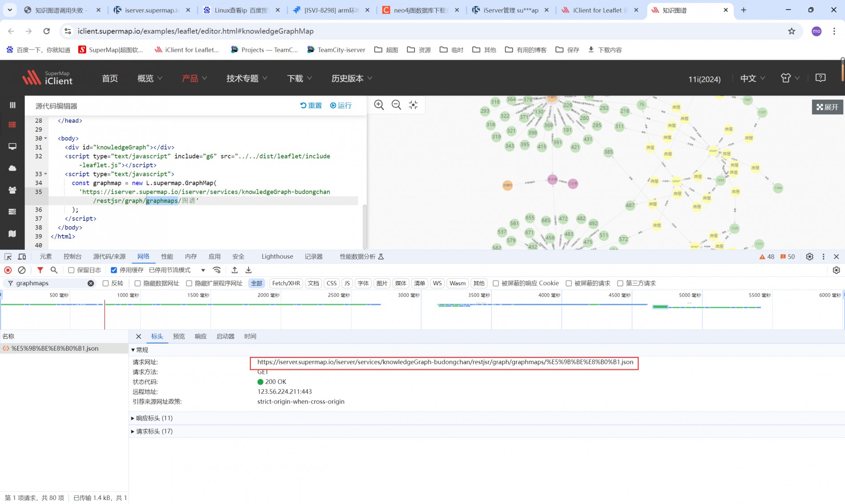
Task: Select the %E5%9B%BE%E8%B0%B1.json request row
Action: pyautogui.click(x=64, y=348)
